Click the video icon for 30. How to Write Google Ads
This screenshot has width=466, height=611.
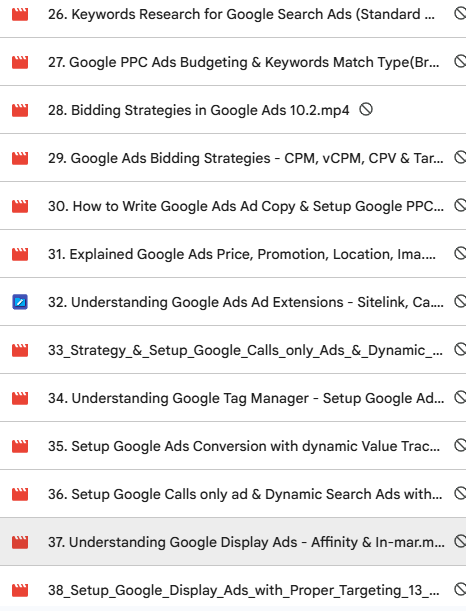point(20,206)
